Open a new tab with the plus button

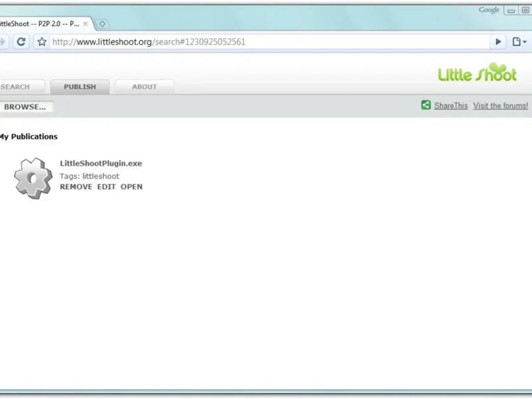click(x=102, y=24)
